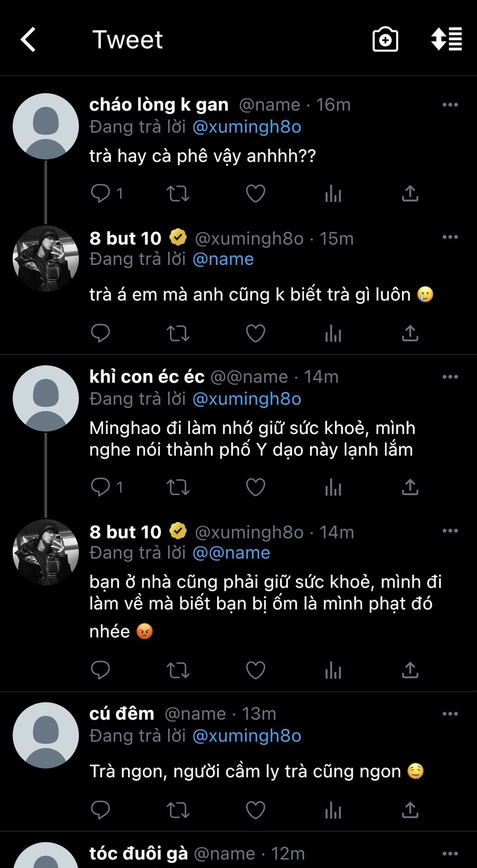Open replies on 'trà hay cà phê' tweet
The height and width of the screenshot is (868, 477).
click(x=100, y=193)
